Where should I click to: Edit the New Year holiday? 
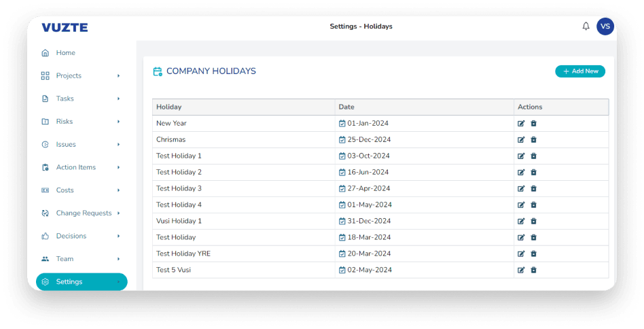point(521,124)
